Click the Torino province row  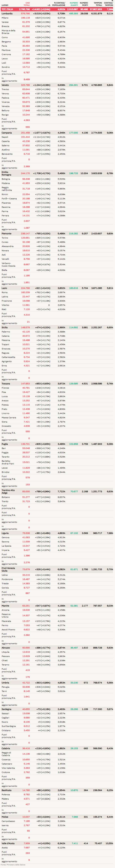[5, 238]
